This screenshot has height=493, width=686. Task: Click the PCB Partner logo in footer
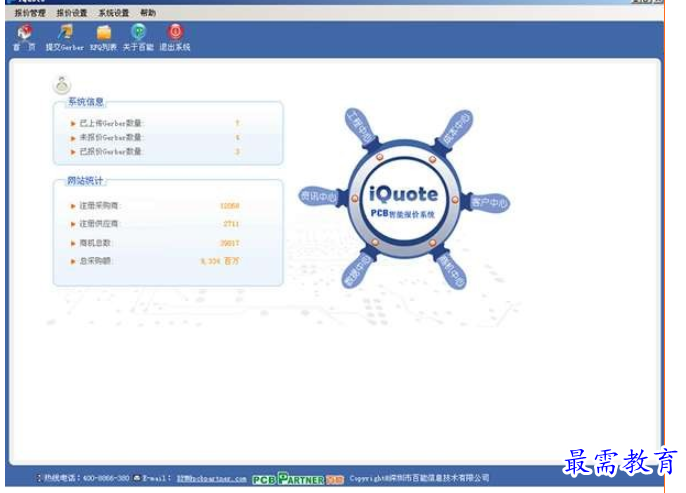(x=298, y=479)
